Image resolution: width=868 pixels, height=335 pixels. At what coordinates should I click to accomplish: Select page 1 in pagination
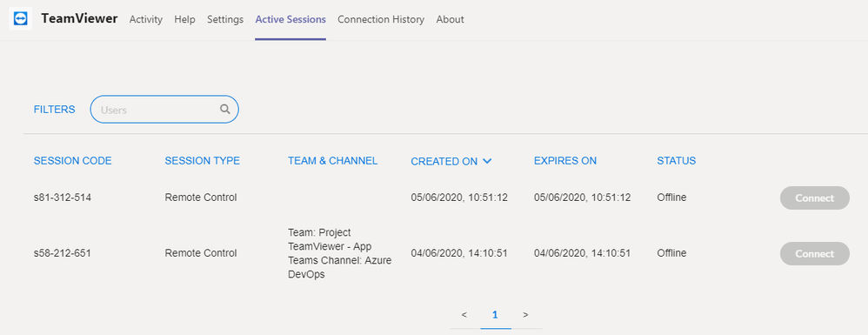pos(495,314)
